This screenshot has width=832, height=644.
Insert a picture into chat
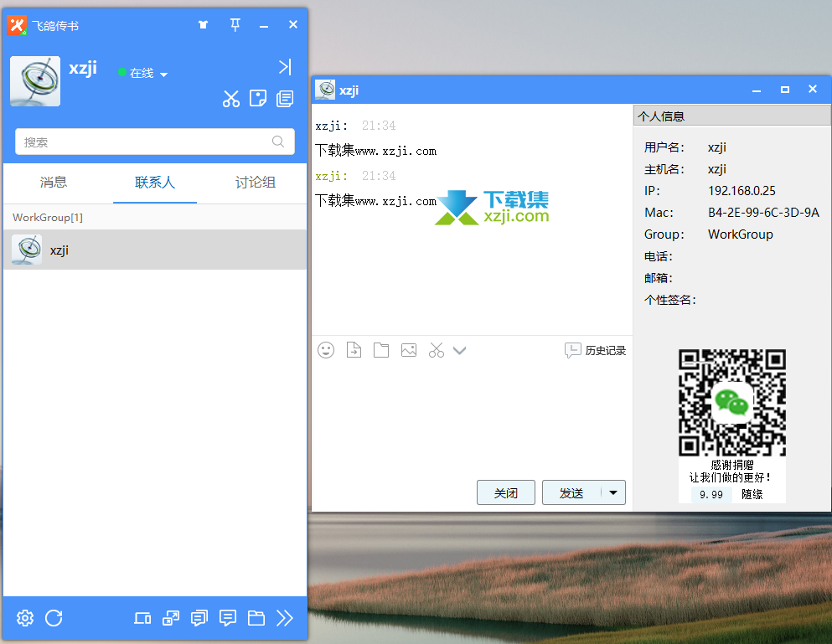coord(409,350)
